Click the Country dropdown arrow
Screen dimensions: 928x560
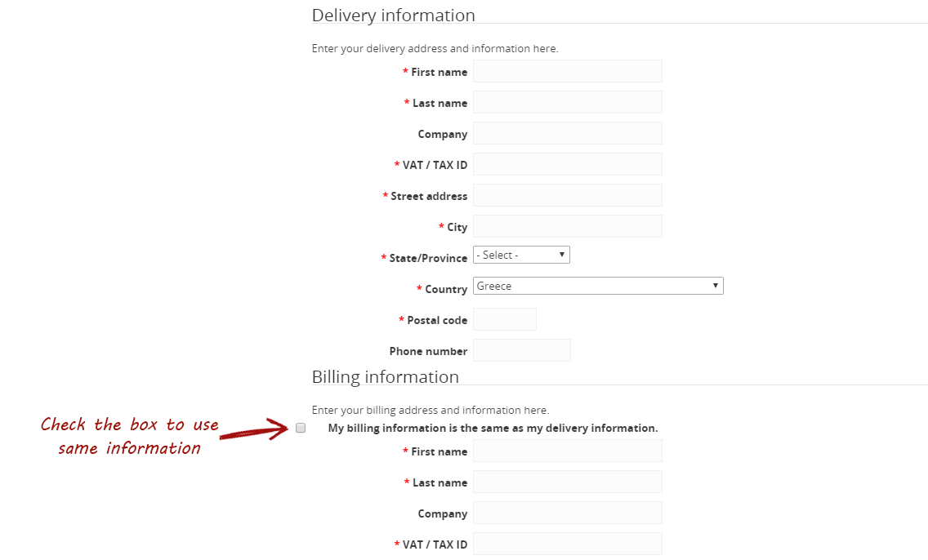(x=715, y=286)
